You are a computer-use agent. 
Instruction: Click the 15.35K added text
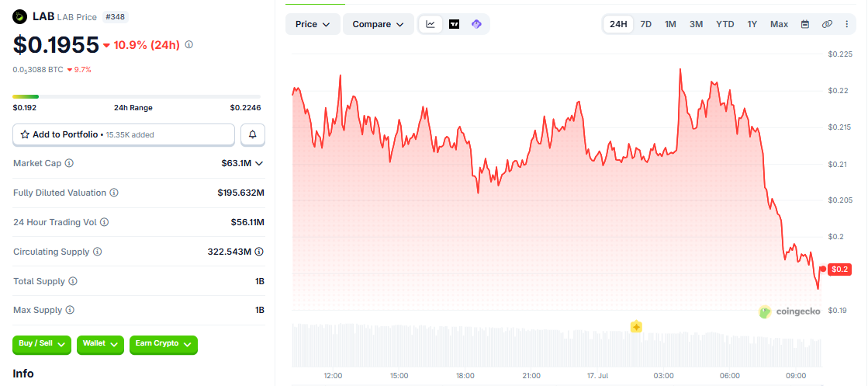tap(130, 135)
